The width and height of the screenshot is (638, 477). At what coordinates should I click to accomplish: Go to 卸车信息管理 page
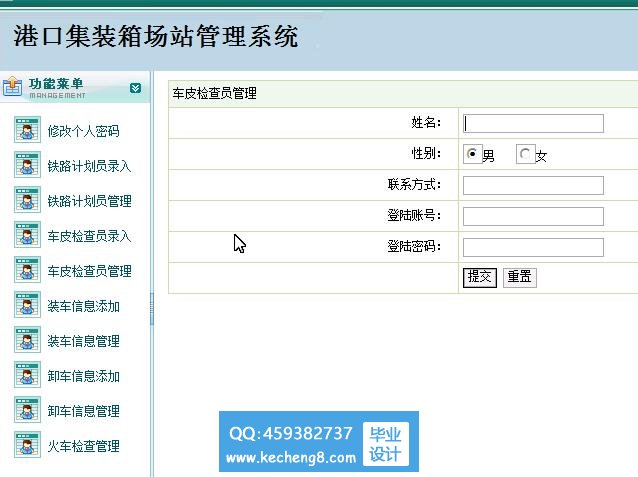83,411
